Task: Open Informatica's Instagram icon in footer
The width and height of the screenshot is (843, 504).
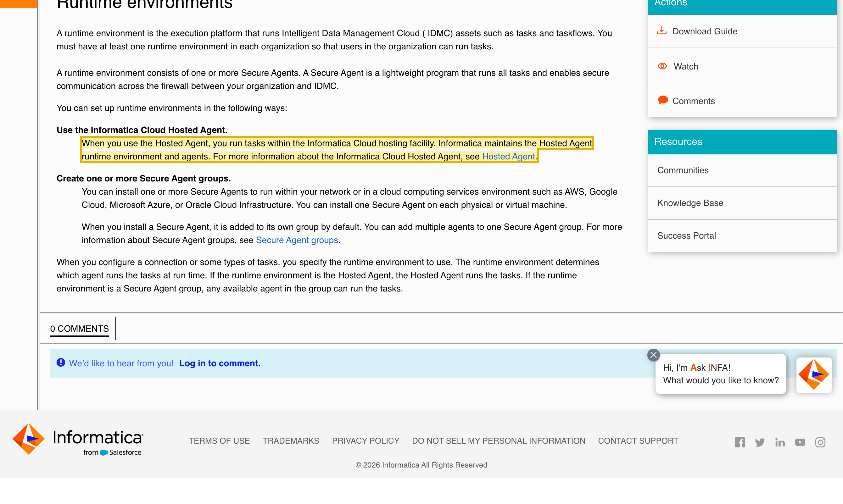Action: coord(820,442)
